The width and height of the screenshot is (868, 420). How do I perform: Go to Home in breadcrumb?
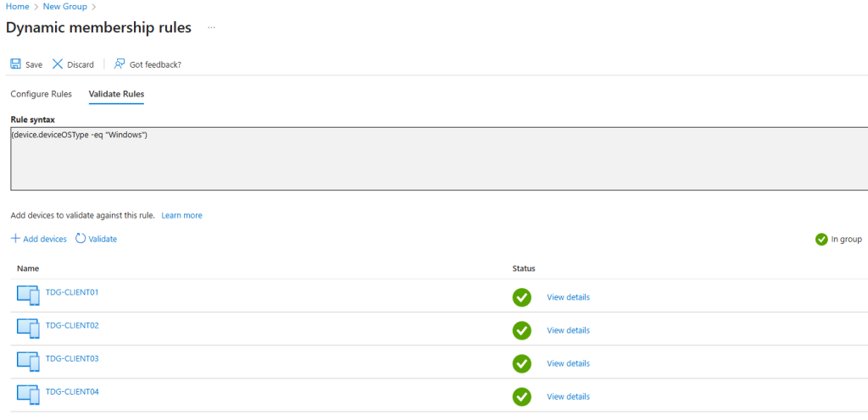point(17,7)
